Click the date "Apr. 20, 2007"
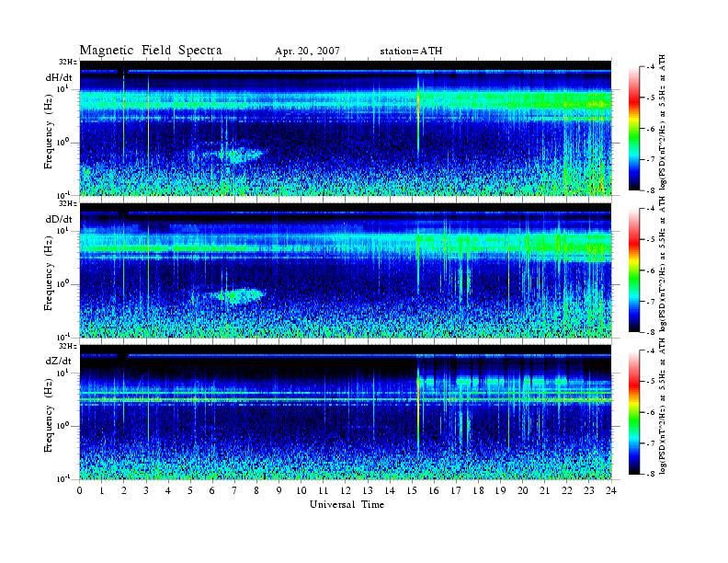This screenshot has height=563, width=728. point(307,52)
